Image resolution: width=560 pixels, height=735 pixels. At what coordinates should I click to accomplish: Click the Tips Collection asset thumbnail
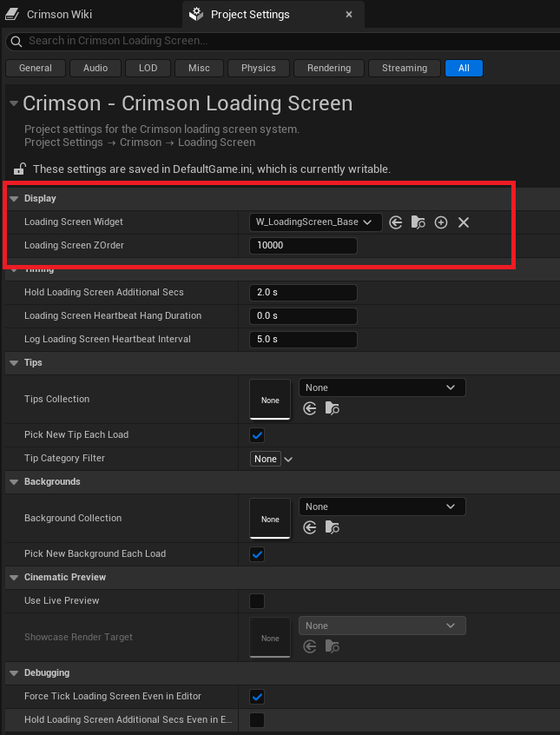pyautogui.click(x=270, y=400)
